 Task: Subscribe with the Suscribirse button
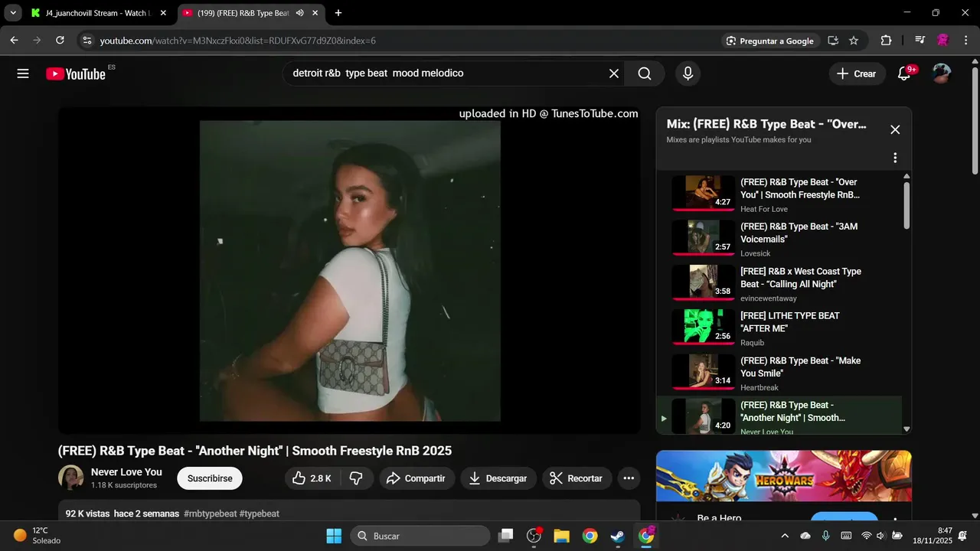point(210,478)
